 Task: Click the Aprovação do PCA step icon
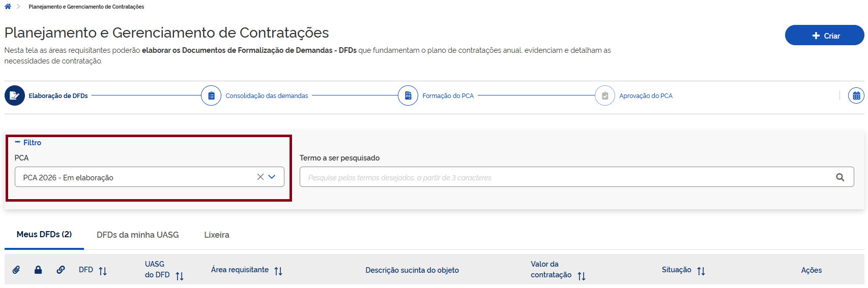coord(605,95)
